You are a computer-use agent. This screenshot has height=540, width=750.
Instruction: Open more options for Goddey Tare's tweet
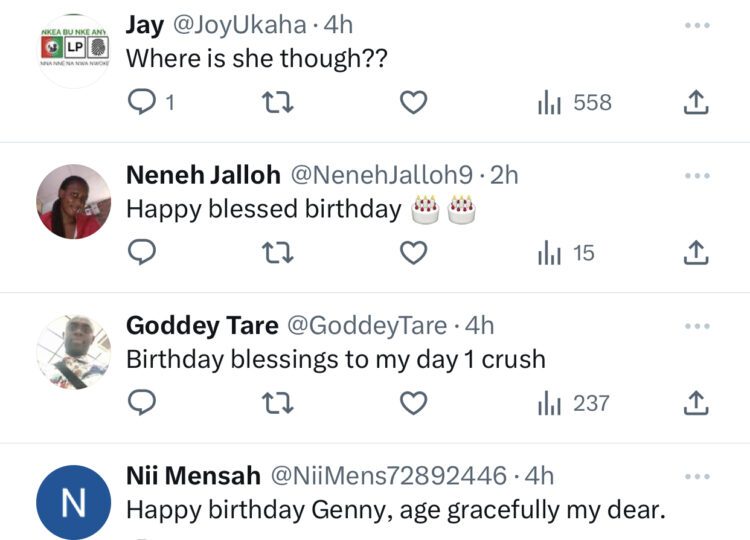696,326
